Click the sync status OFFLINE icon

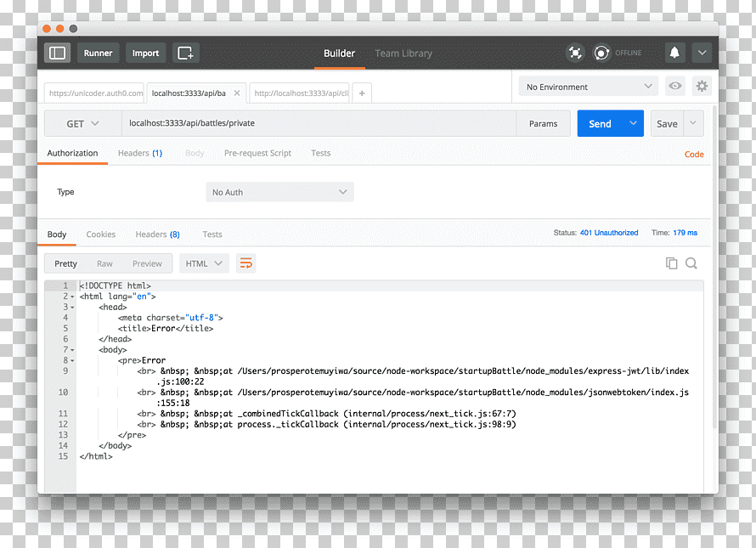(601, 53)
